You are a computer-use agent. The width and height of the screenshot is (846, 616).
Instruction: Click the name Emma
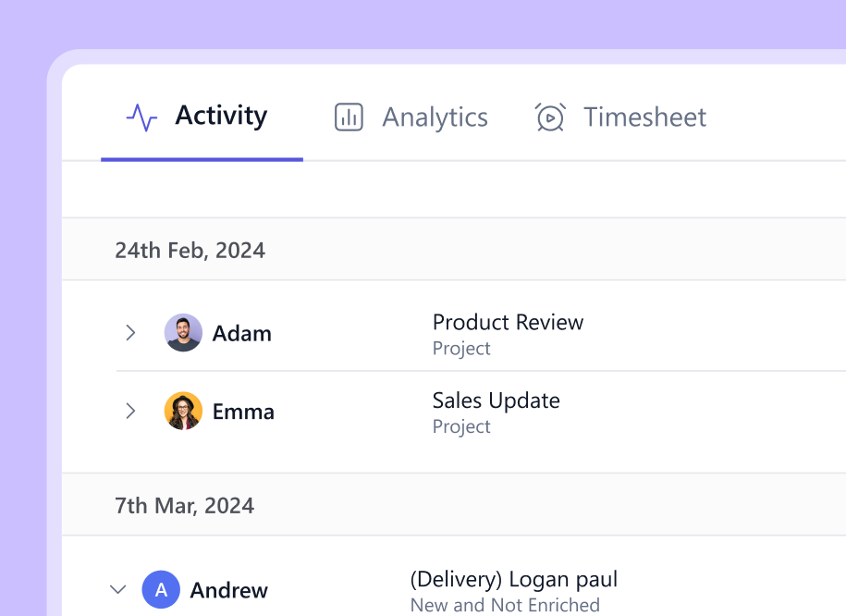[243, 412]
